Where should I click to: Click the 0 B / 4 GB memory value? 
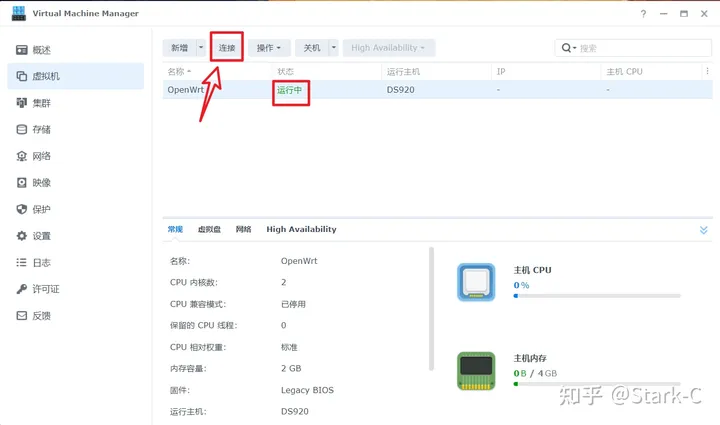point(535,374)
